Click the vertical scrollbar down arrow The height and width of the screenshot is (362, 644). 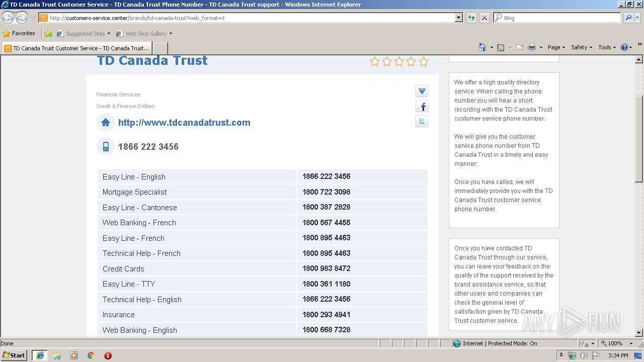(x=639, y=332)
